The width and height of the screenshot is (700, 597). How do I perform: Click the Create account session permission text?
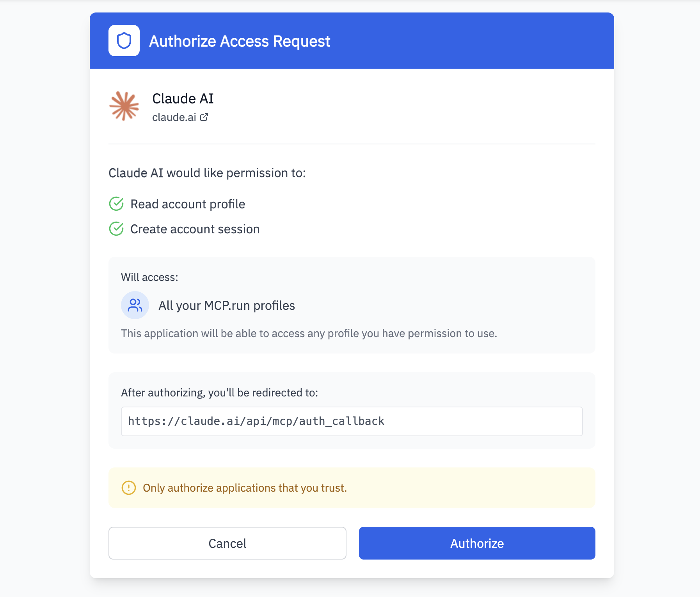tap(195, 229)
